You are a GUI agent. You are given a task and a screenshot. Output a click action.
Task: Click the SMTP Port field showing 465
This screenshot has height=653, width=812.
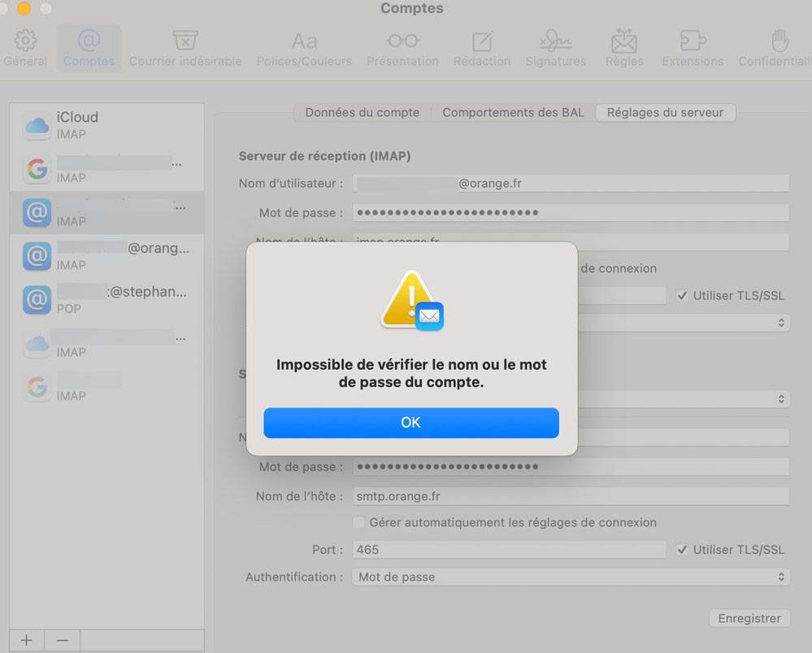click(509, 550)
